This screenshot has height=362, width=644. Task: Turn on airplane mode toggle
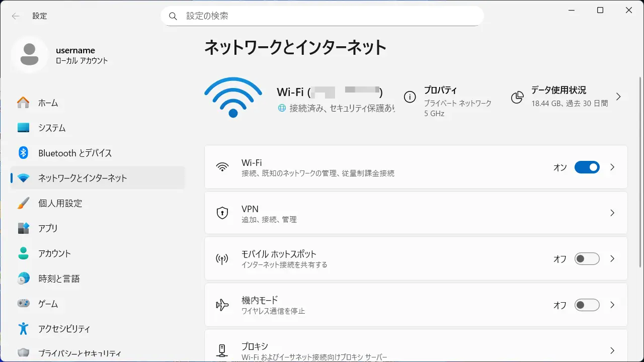click(x=587, y=305)
